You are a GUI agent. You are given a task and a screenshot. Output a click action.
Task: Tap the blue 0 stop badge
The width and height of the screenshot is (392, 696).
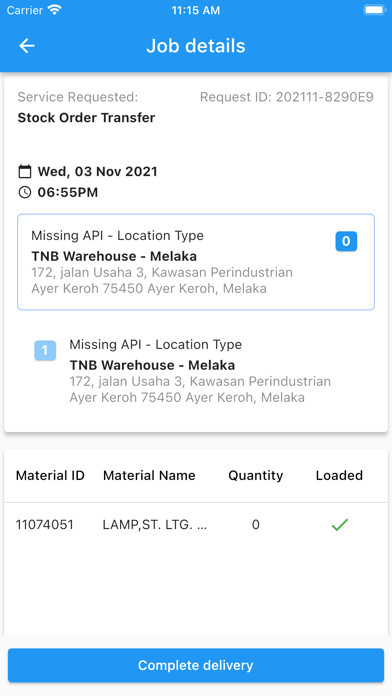pyautogui.click(x=346, y=241)
